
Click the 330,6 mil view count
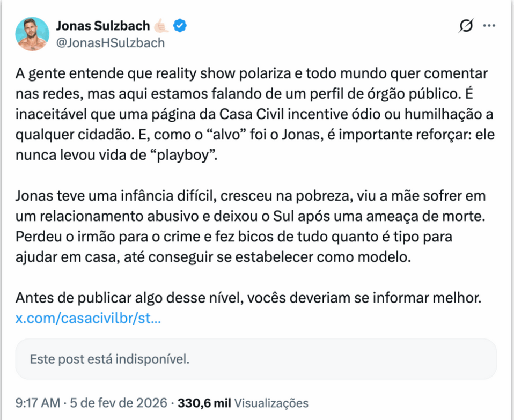(204, 403)
